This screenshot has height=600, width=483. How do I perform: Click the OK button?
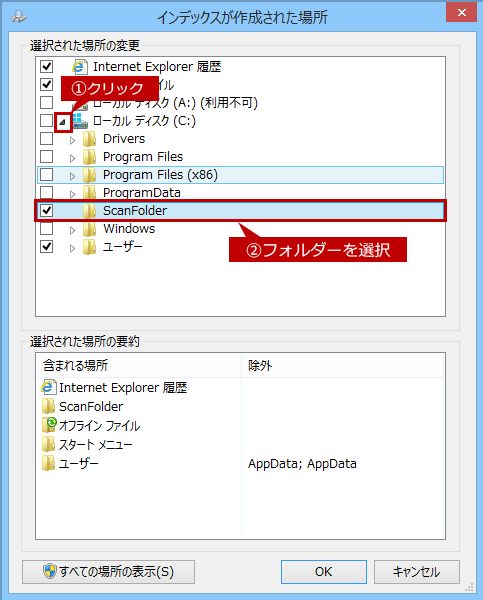324,572
